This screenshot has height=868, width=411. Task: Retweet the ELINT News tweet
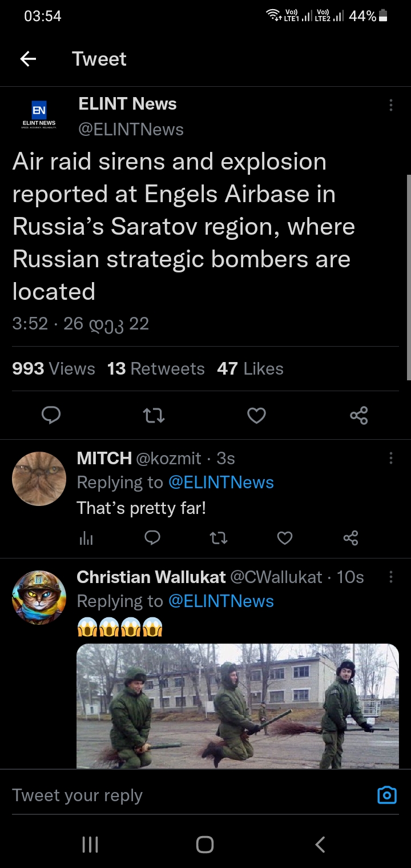point(154,415)
